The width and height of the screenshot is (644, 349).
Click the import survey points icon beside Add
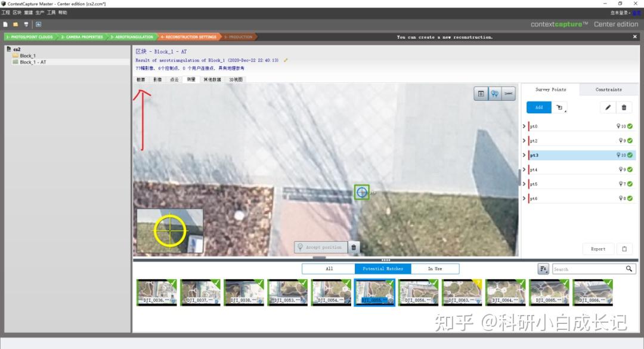click(x=559, y=107)
